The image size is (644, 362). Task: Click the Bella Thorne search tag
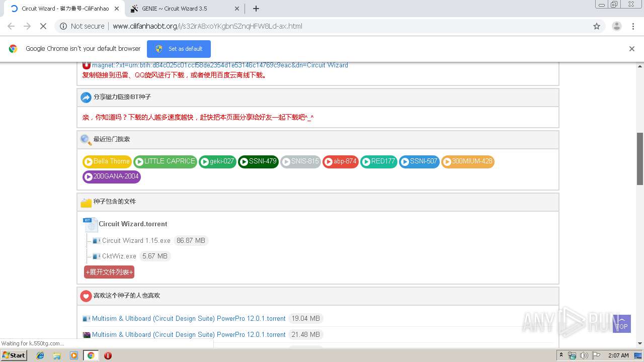pyautogui.click(x=107, y=161)
